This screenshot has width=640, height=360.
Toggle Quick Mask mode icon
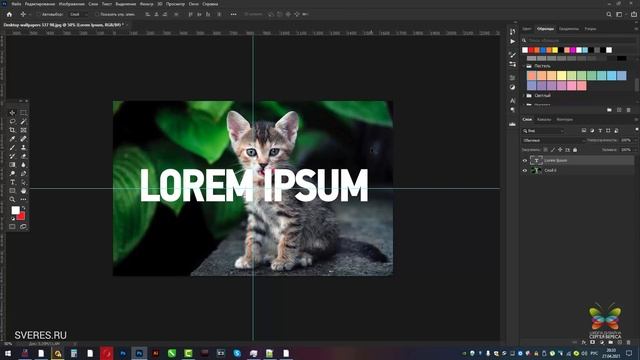click(12, 227)
